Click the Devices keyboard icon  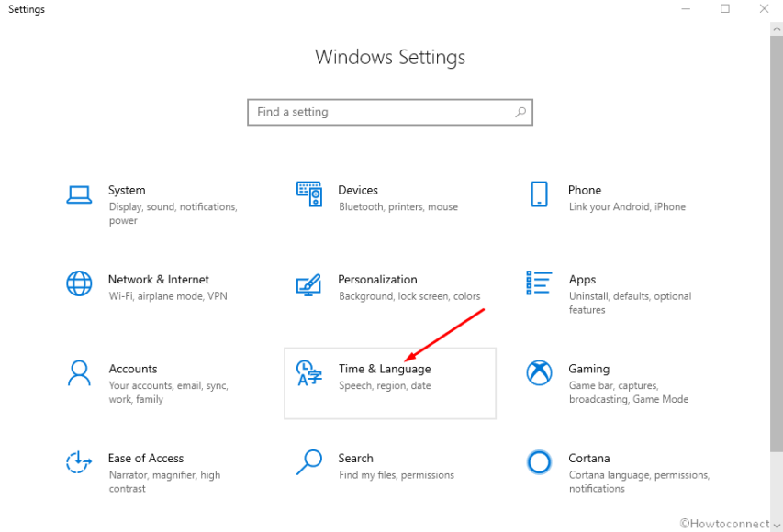[308, 194]
